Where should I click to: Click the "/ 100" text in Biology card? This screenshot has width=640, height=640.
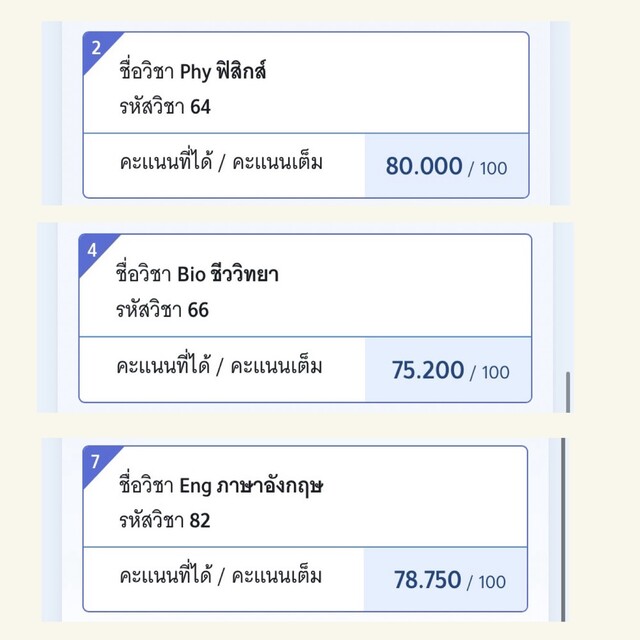point(490,372)
